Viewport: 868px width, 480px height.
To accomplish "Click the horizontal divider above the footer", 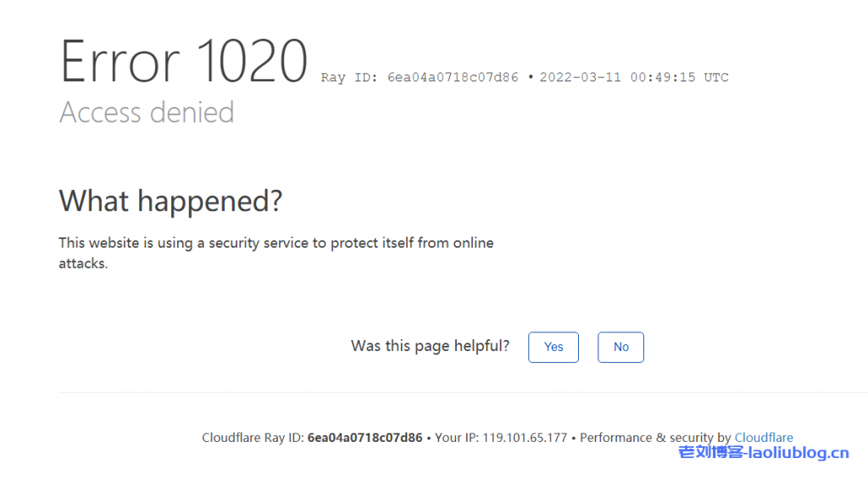I will tap(434, 393).
